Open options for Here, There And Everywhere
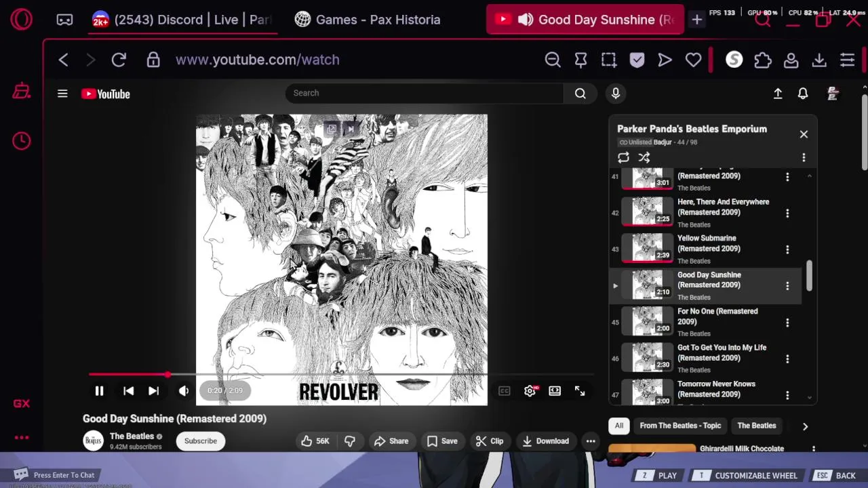 point(787,213)
